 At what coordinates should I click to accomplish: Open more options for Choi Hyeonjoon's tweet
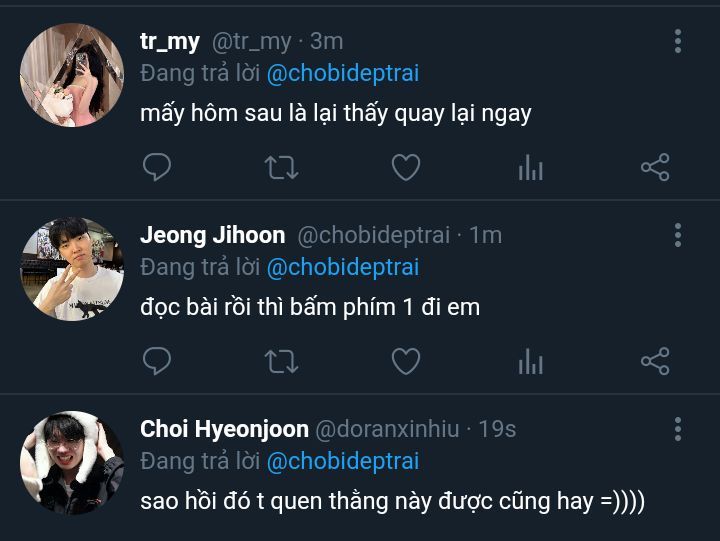point(678,429)
